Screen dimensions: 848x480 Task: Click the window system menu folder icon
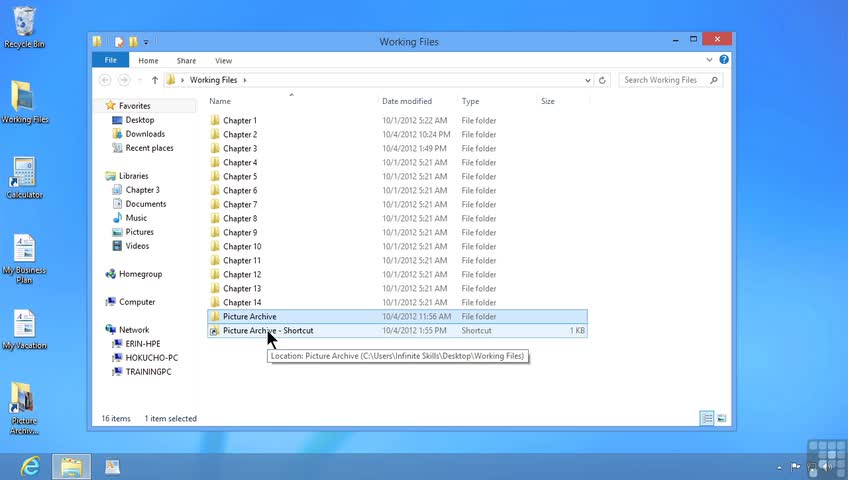(x=97, y=41)
